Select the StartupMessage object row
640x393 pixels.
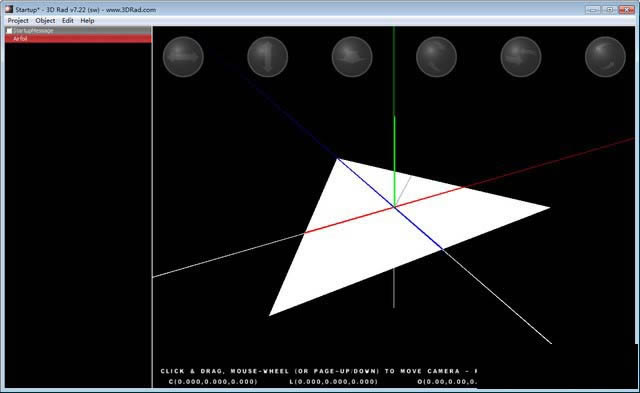point(78,31)
